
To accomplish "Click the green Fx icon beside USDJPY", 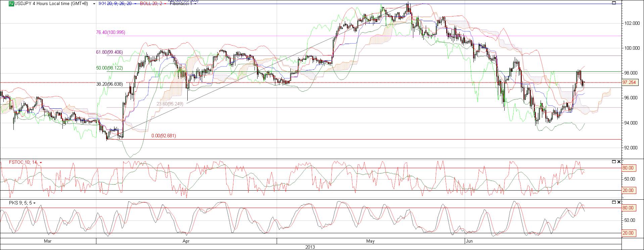I will click(11, 4).
